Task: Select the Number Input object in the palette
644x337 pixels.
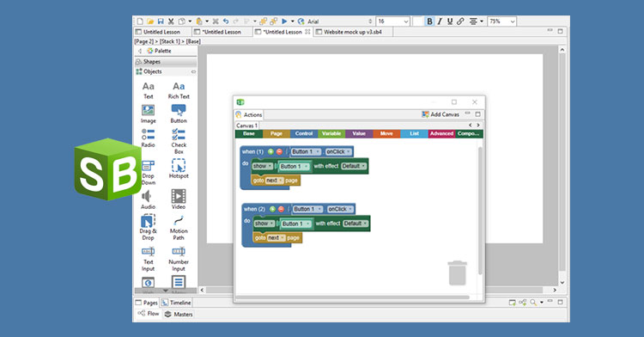Action: [179, 259]
